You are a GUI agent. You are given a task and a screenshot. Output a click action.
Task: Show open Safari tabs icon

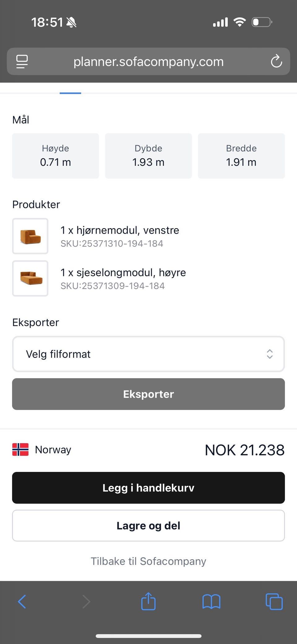coord(274,602)
